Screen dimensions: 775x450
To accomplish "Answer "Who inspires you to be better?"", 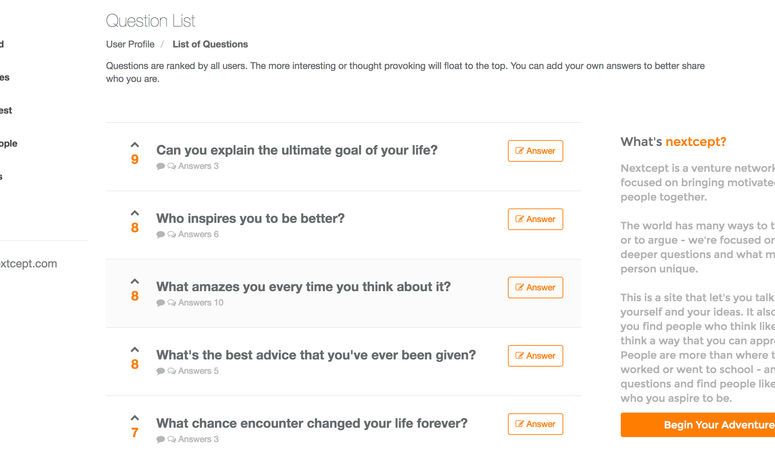I will pos(535,219).
